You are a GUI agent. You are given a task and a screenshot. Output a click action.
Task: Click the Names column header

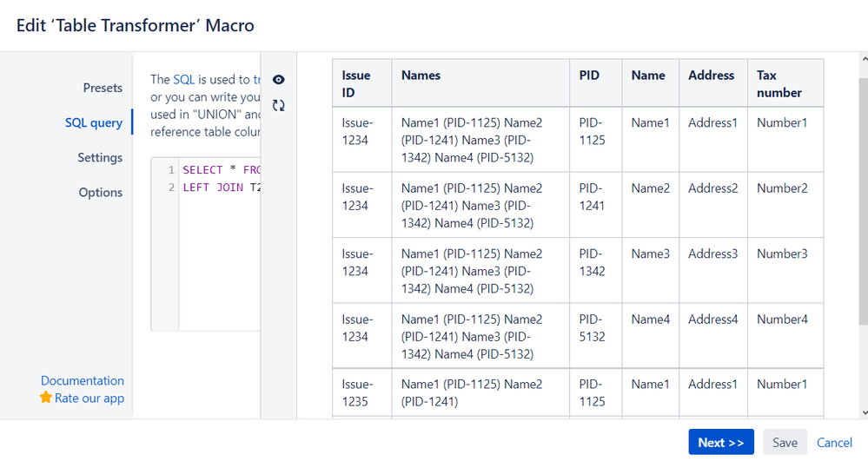click(421, 76)
